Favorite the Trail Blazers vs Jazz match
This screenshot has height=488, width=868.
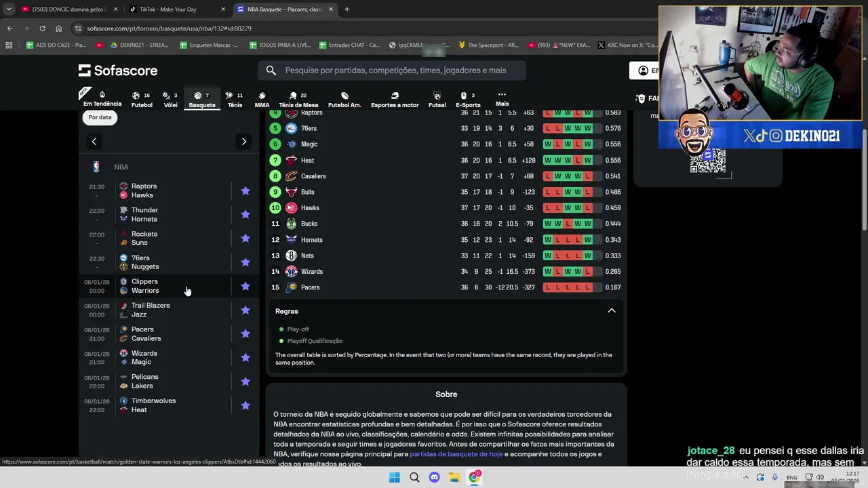[245, 310]
